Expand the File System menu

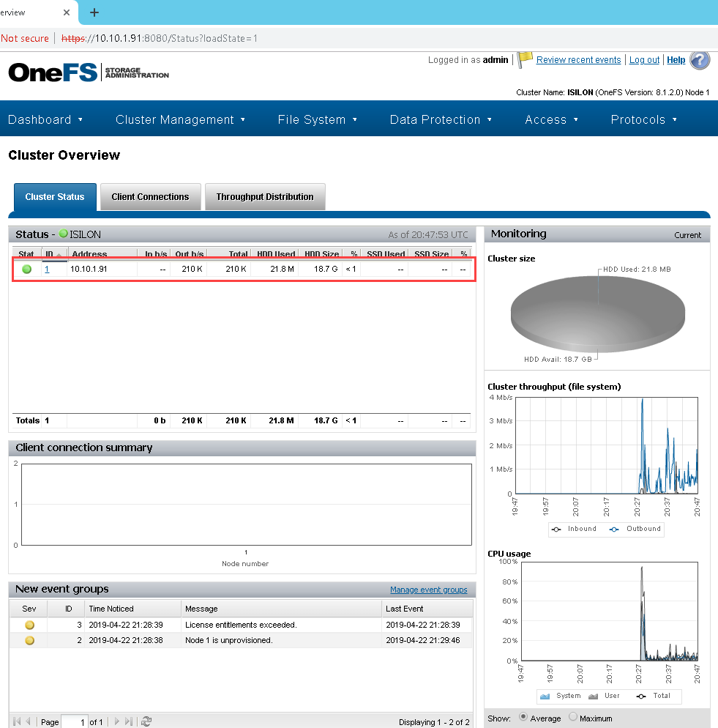[318, 119]
